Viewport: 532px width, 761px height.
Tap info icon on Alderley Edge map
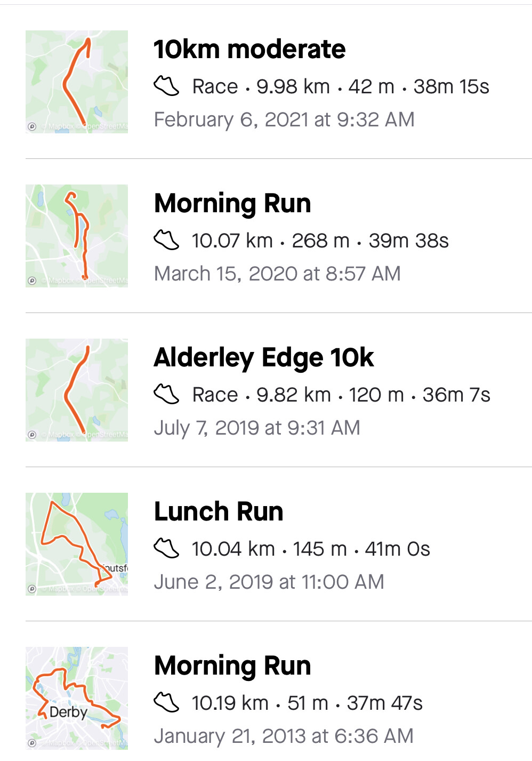click(x=32, y=435)
